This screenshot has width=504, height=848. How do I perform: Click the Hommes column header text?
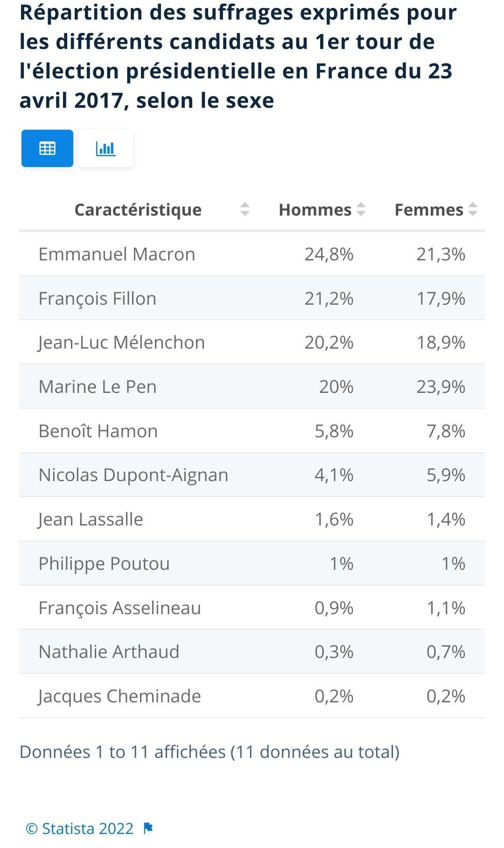click(x=315, y=210)
